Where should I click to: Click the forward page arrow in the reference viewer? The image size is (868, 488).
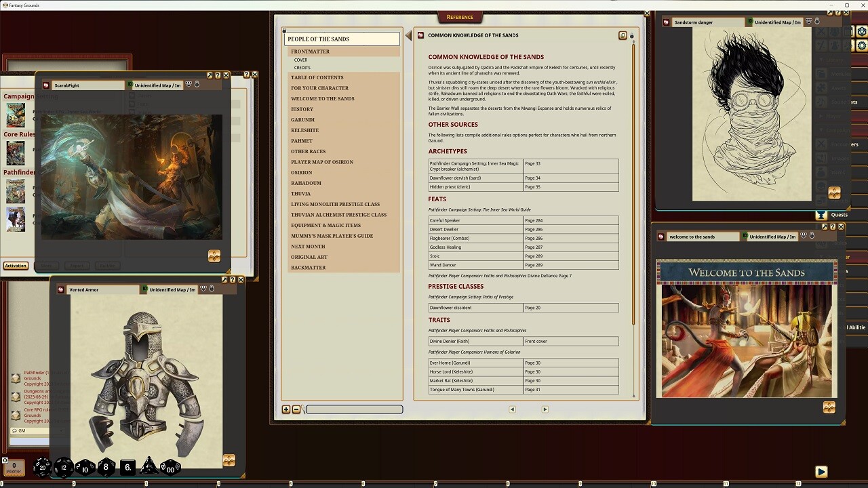tap(545, 409)
